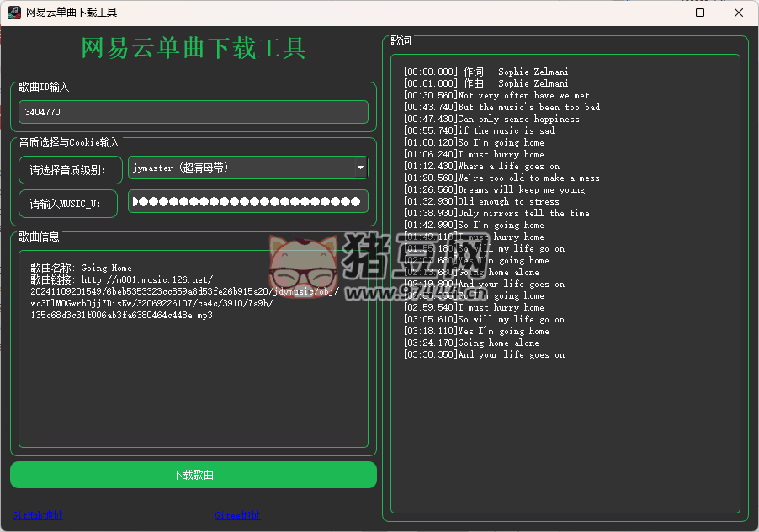The width and height of the screenshot is (759, 532).
Task: Maximize the window
Action: [x=700, y=13]
